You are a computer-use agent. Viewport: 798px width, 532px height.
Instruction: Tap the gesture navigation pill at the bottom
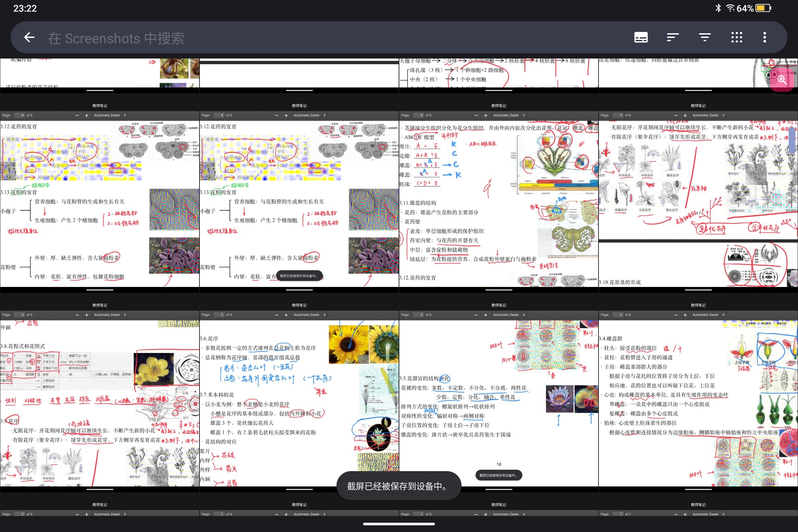coord(399,524)
